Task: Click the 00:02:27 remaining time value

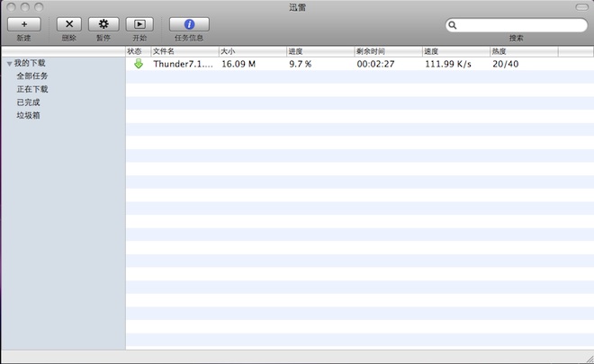Action: 375,64
